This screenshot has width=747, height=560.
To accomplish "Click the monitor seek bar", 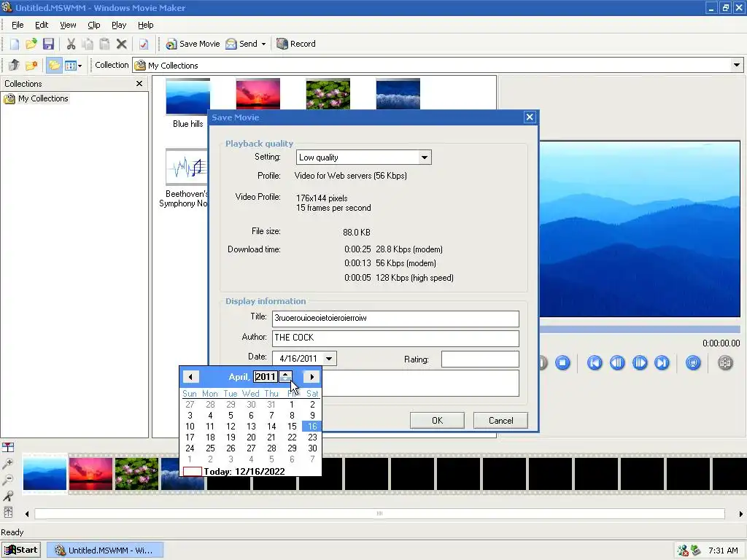I will click(640, 329).
